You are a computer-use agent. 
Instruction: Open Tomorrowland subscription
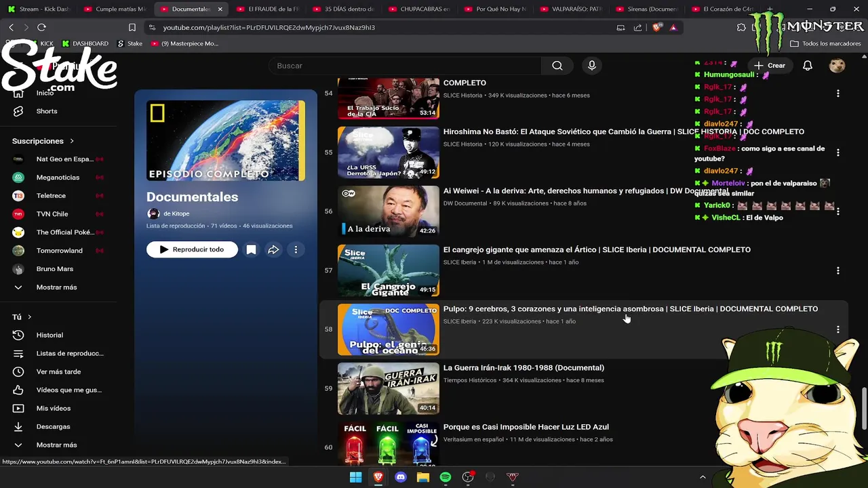(58, 251)
